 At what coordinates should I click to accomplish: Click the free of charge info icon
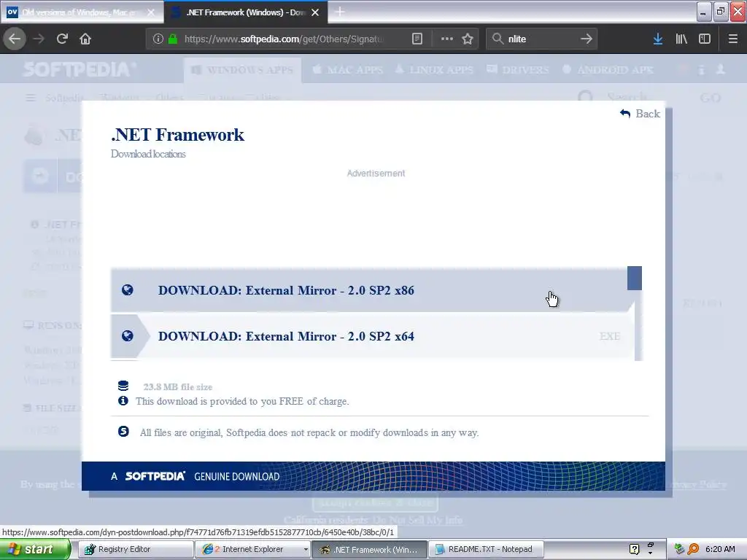tap(123, 400)
